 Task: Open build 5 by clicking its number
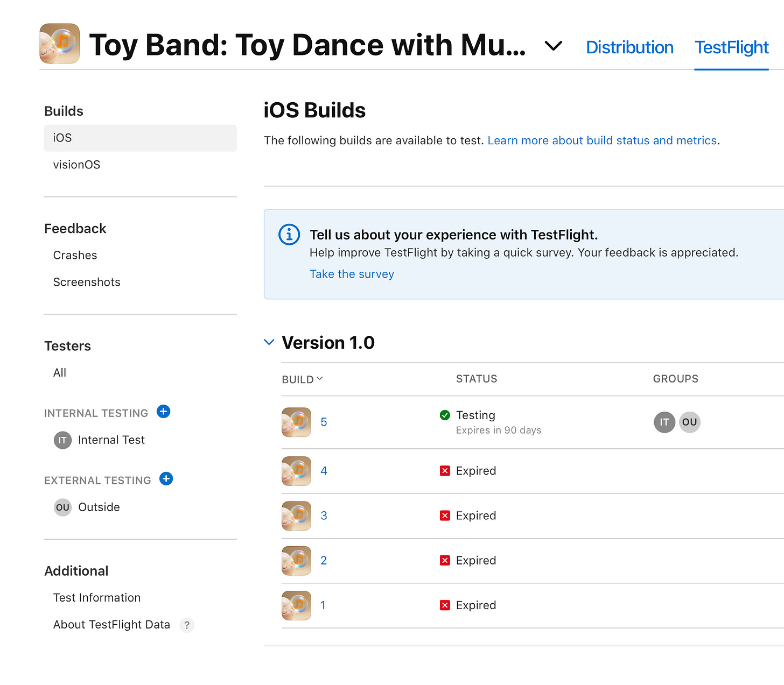click(x=324, y=422)
